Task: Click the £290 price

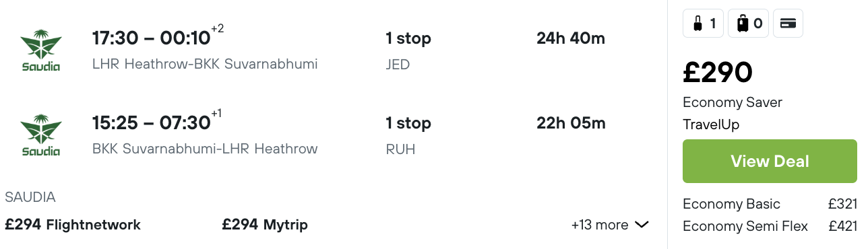Action: (x=718, y=73)
